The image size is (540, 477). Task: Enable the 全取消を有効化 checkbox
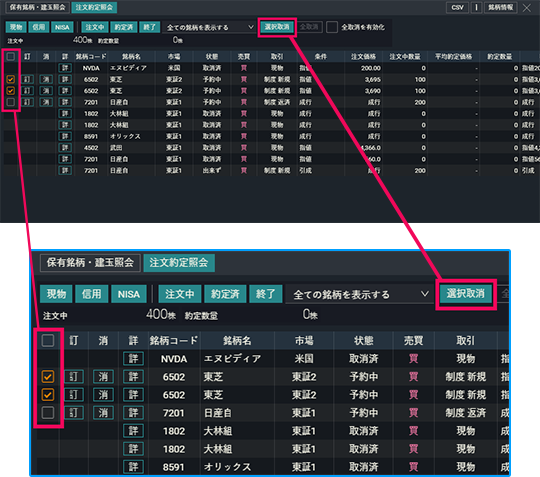pyautogui.click(x=332, y=27)
